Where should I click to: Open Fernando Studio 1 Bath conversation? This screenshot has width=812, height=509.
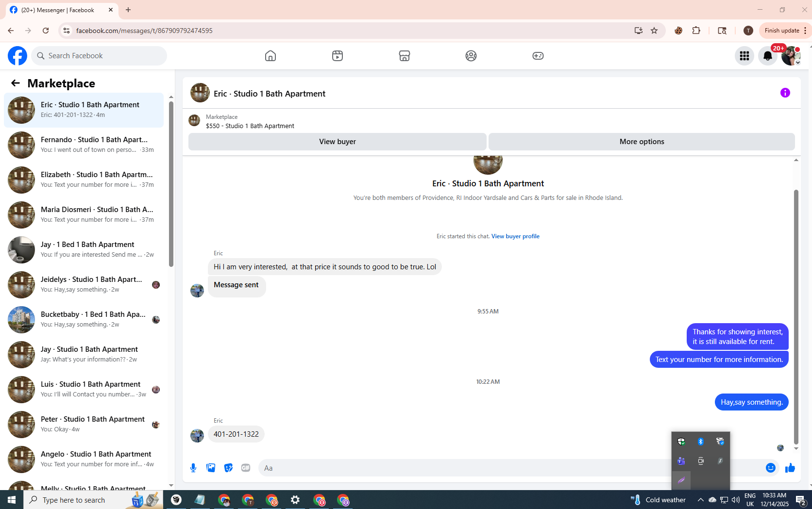[84, 145]
